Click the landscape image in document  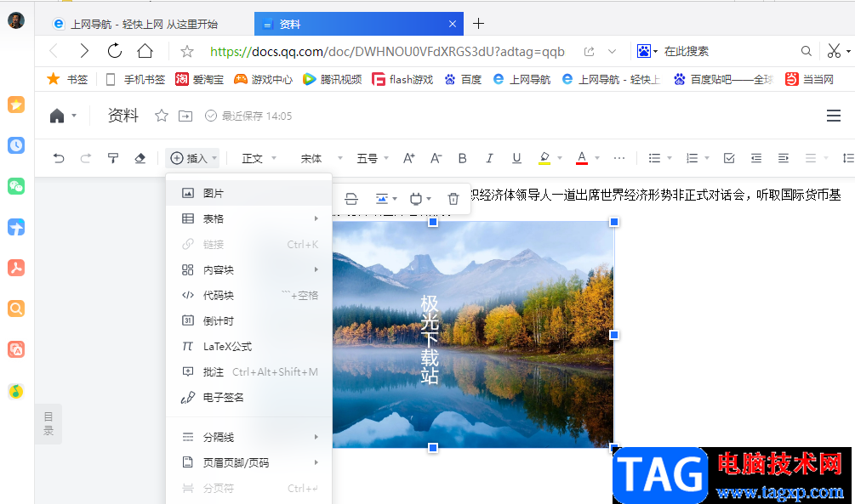tap(473, 335)
